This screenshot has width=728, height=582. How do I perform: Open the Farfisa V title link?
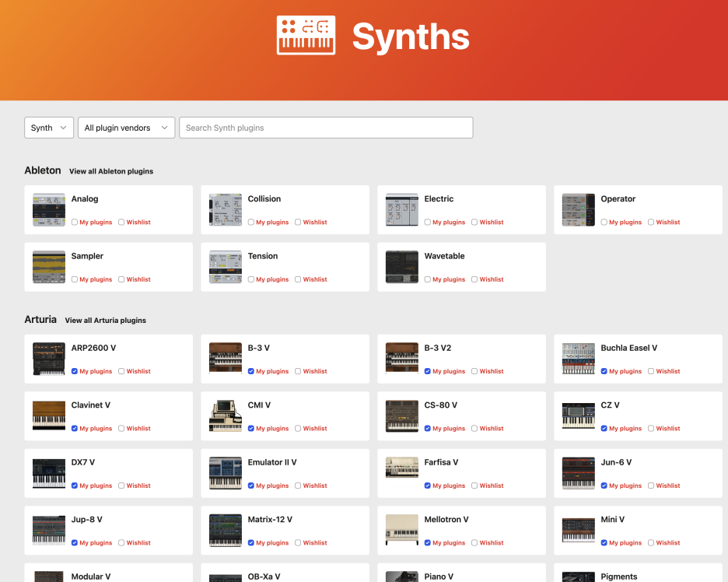pyautogui.click(x=441, y=462)
